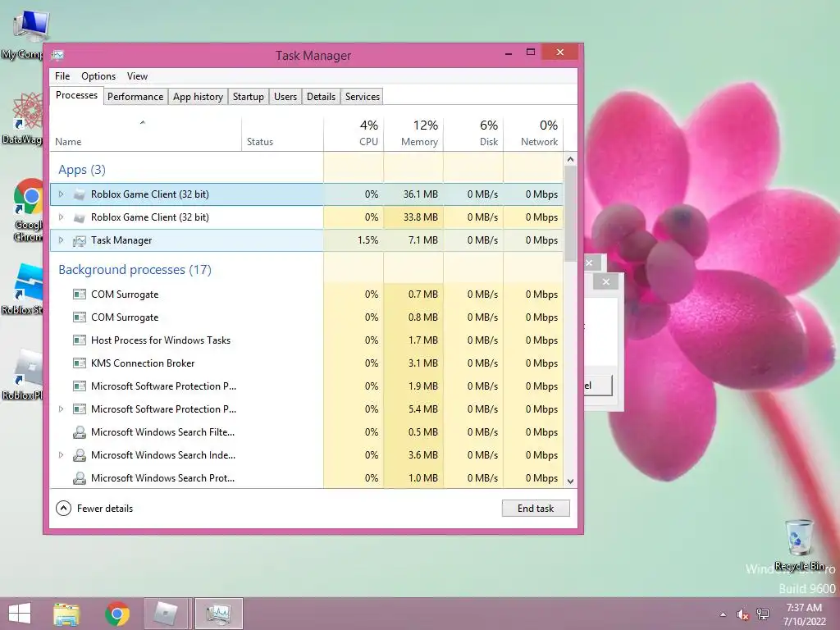Open the Options menu

[x=98, y=76]
